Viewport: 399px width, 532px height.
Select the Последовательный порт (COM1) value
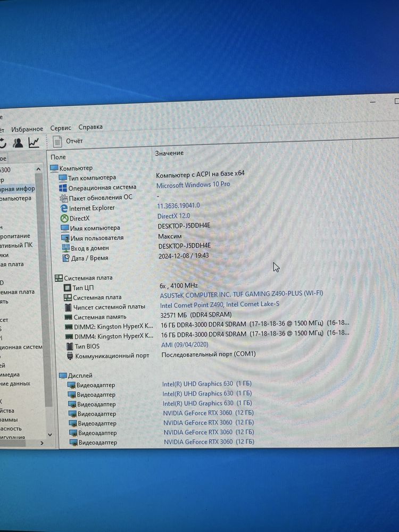pyautogui.click(x=209, y=354)
